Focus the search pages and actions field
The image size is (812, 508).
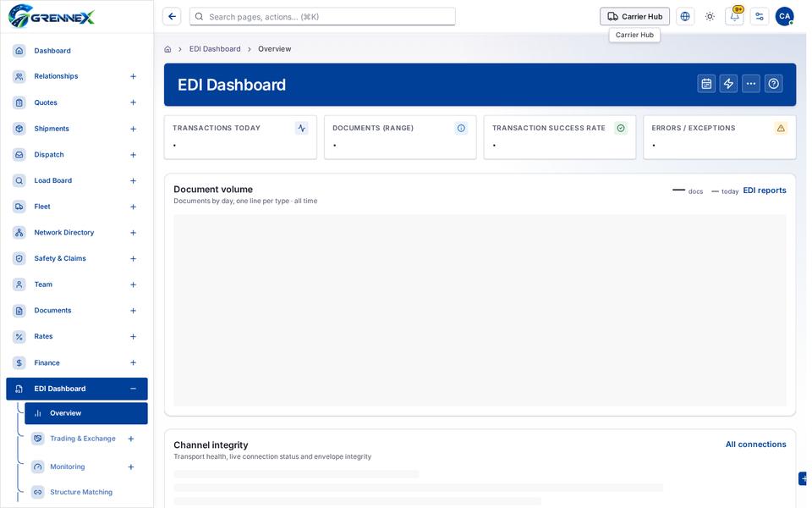pyautogui.click(x=322, y=17)
